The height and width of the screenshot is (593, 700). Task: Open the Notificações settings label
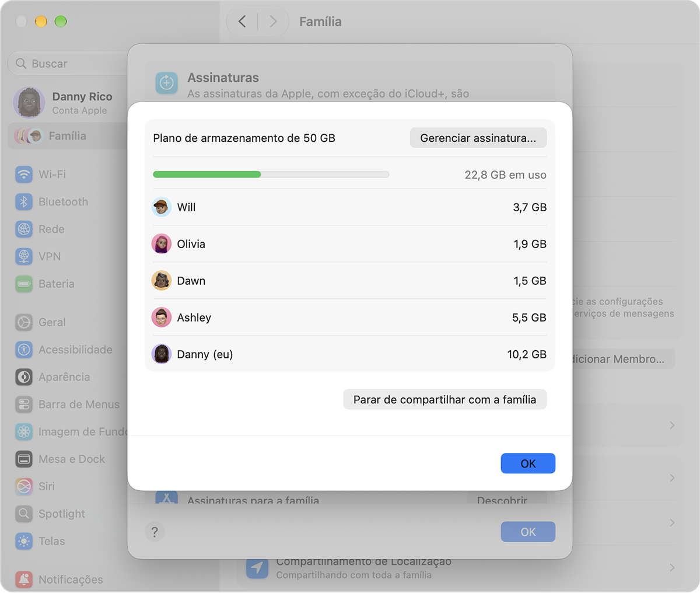point(71,579)
